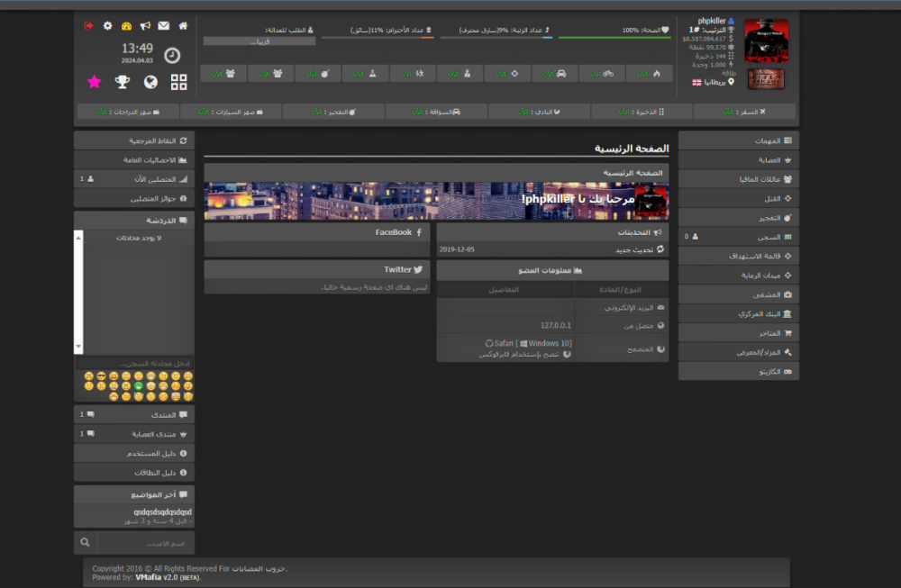Open latest topic qsdqsdsqdqsdqsd
The height and width of the screenshot is (588, 901).
point(162,512)
